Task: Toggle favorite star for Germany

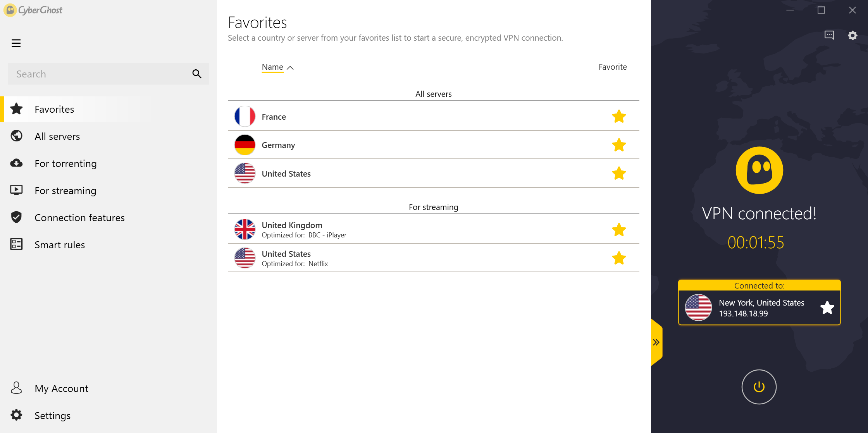Action: pos(618,145)
